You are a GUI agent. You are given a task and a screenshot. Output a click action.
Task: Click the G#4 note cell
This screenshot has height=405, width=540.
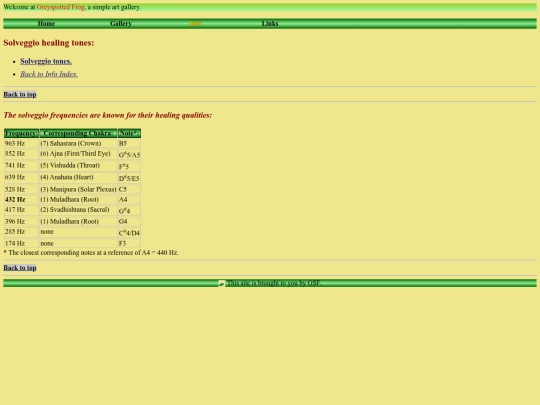pyautogui.click(x=129, y=210)
